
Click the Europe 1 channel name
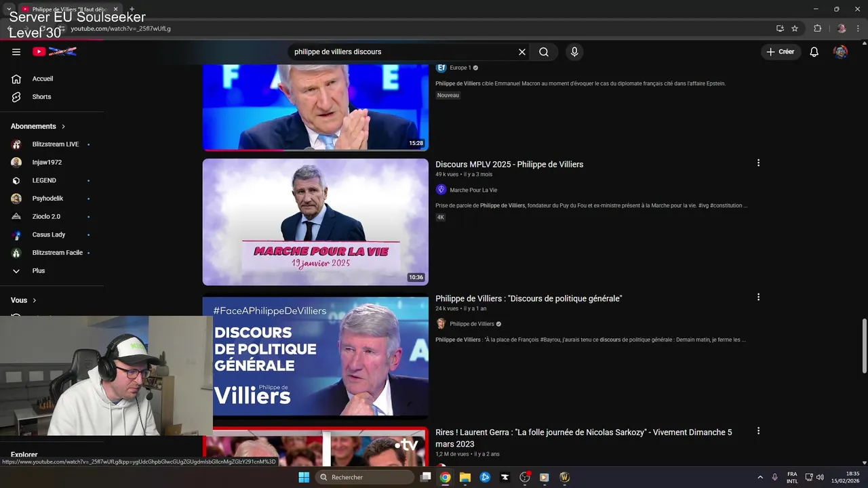(x=460, y=68)
